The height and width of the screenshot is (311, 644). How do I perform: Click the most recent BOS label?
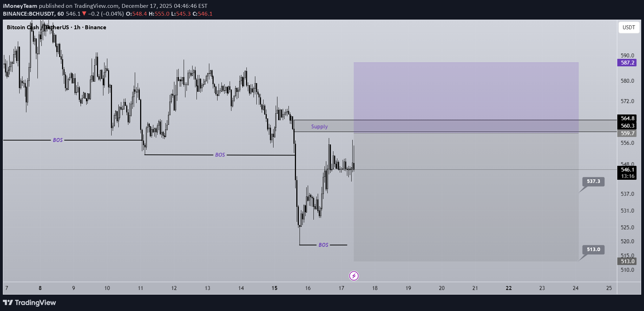(x=323, y=245)
